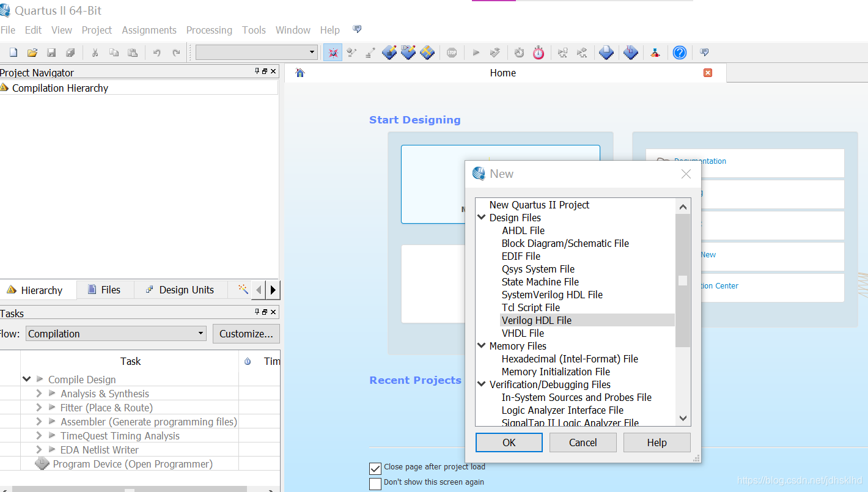Start Analysis & Synthesis toolbar icon
Image resolution: width=868 pixels, height=492 pixels.
click(495, 53)
